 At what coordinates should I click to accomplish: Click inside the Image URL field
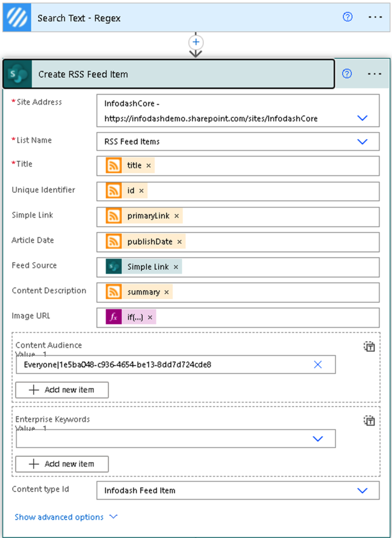(238, 318)
